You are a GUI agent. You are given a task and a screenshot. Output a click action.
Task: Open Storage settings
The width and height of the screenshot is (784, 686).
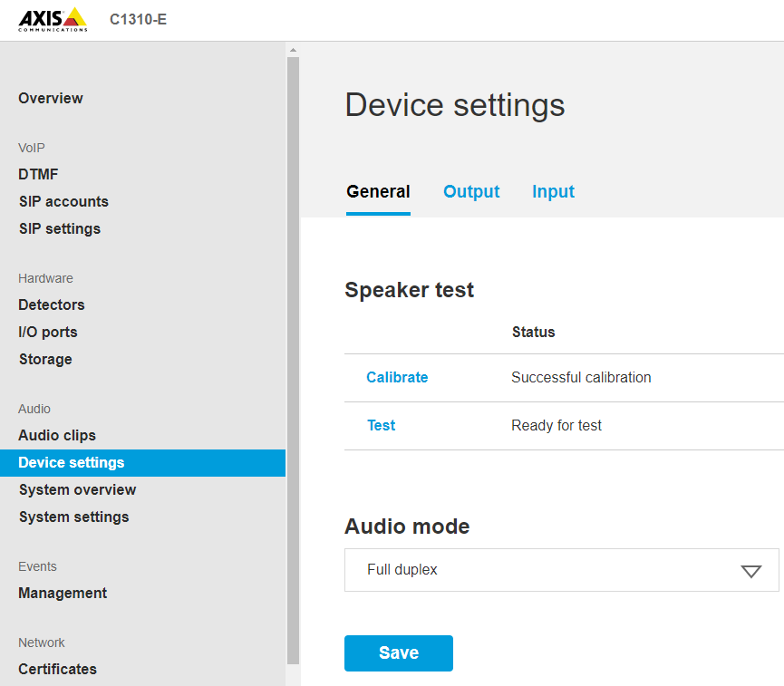[44, 359]
